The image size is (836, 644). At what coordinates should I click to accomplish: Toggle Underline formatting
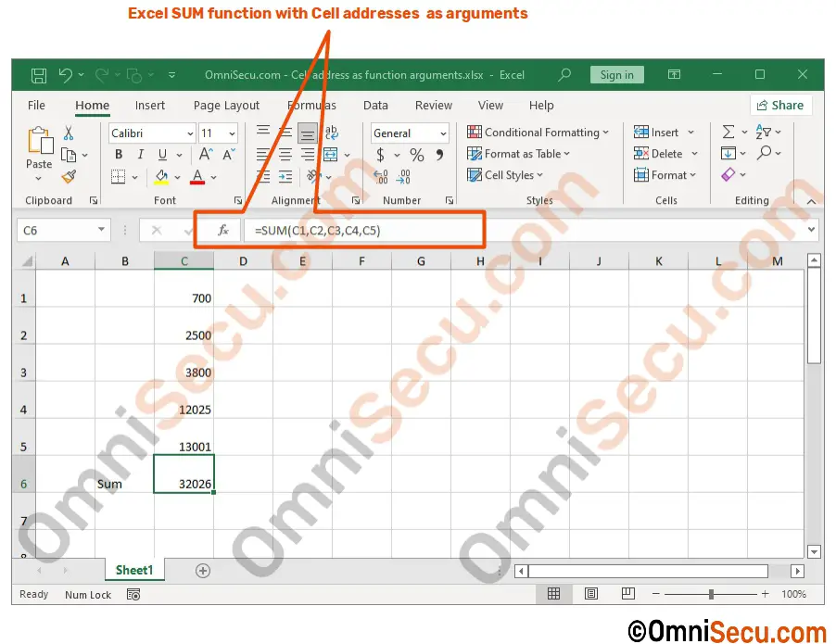(x=162, y=155)
